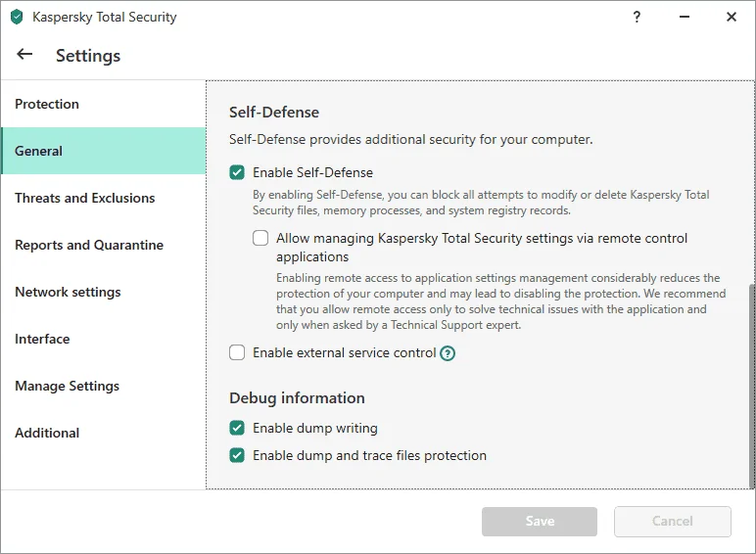
Task: Allow managing settings via remote control applications
Action: point(260,238)
